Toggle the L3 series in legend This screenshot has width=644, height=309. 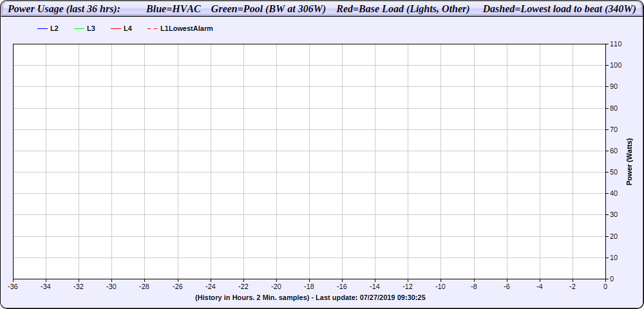84,29
